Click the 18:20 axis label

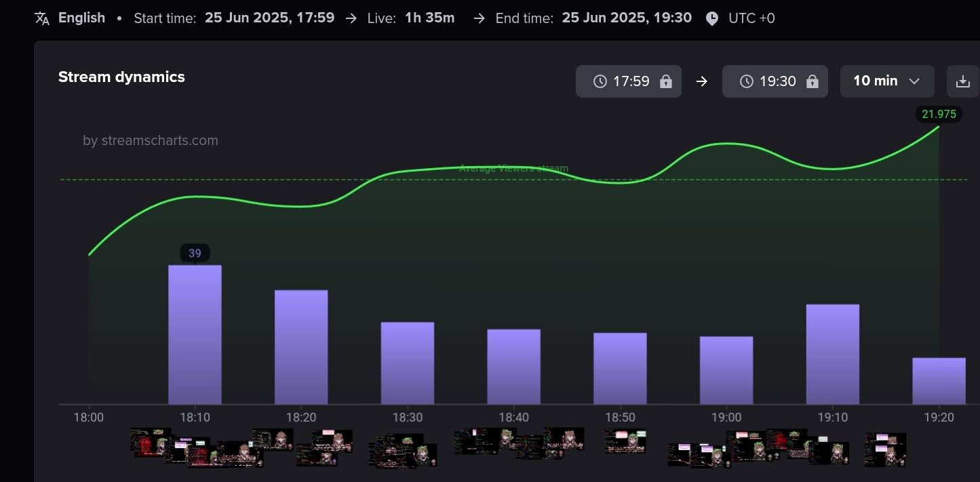pyautogui.click(x=301, y=418)
